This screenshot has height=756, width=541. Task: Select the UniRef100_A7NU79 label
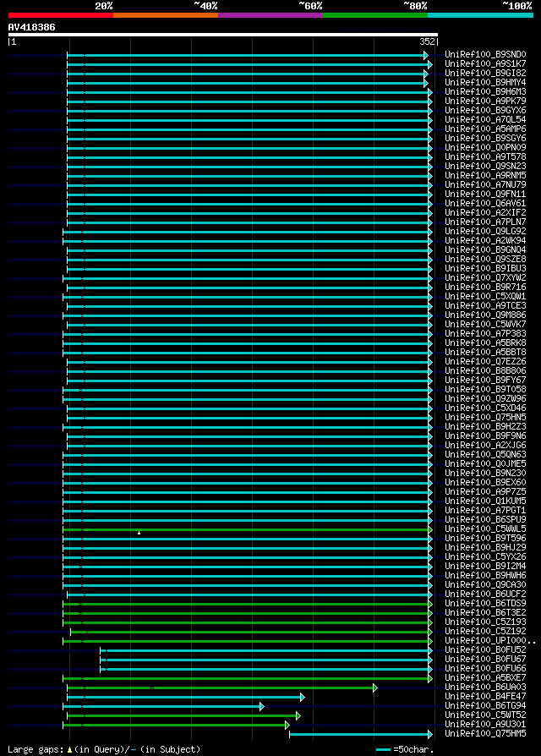(x=485, y=184)
